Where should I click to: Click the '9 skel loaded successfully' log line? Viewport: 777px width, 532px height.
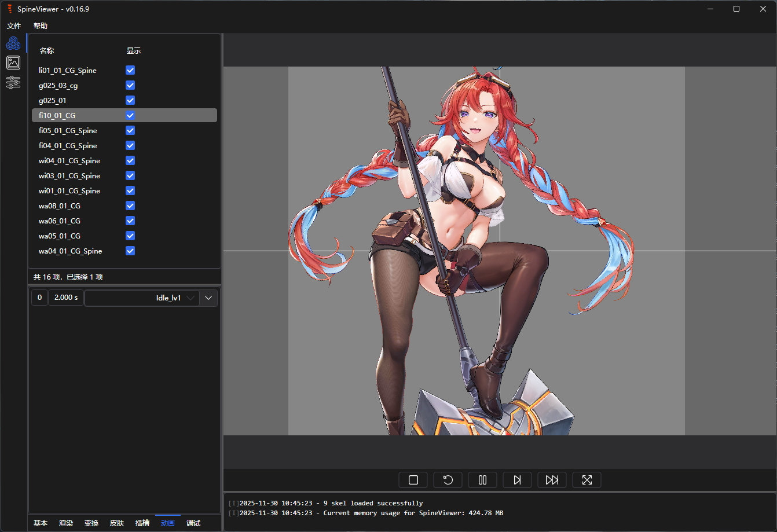point(326,504)
